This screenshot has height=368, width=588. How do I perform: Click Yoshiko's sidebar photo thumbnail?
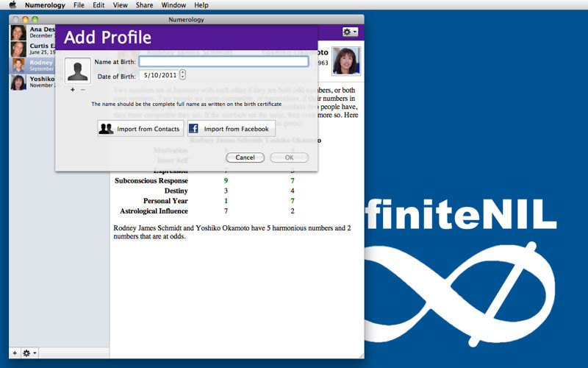pos(18,82)
